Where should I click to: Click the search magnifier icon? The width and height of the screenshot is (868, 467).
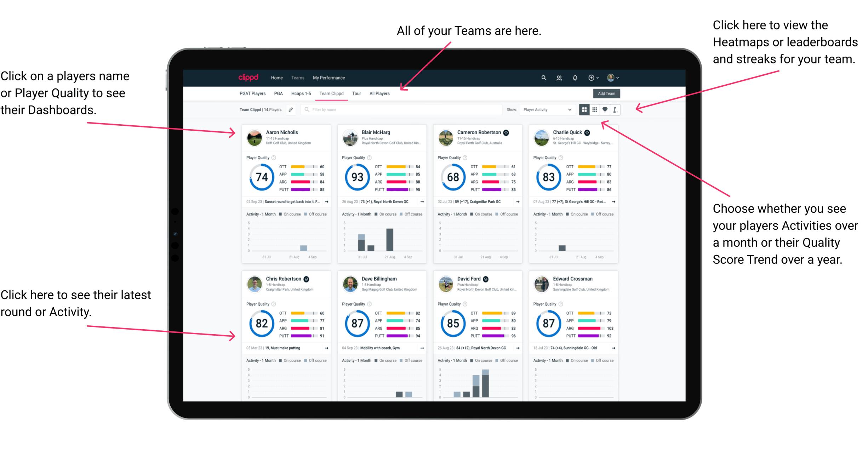543,77
